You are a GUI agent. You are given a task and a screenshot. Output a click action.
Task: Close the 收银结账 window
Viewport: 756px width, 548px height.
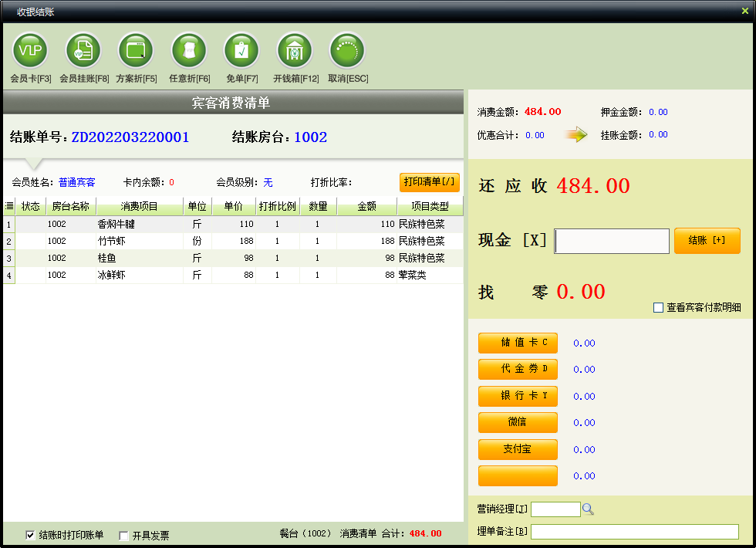[745, 11]
